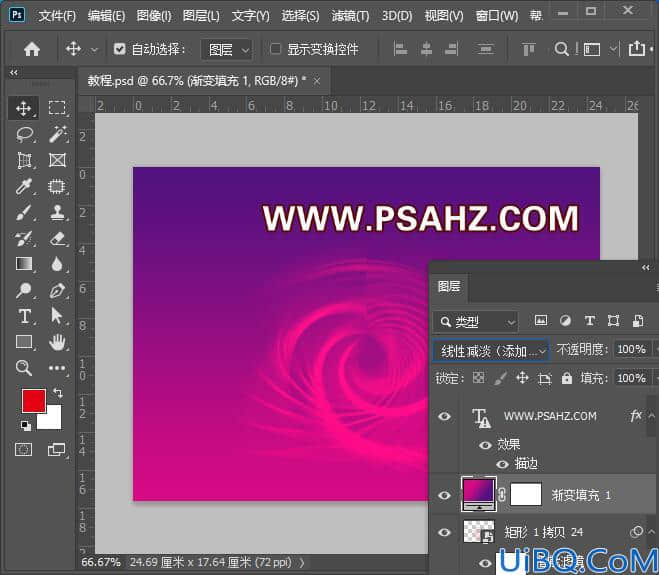Open the 滤镜(T) menu
The image size is (659, 575).
coord(350,16)
